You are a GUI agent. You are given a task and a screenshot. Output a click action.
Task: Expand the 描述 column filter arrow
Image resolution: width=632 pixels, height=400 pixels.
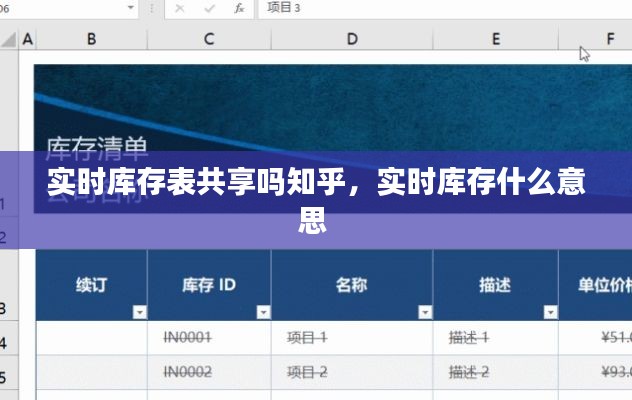pyautogui.click(x=549, y=312)
